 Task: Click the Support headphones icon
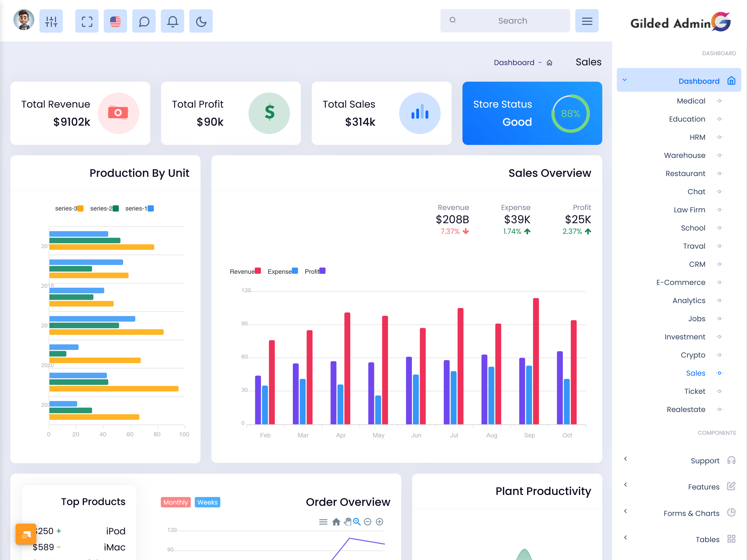click(x=731, y=460)
